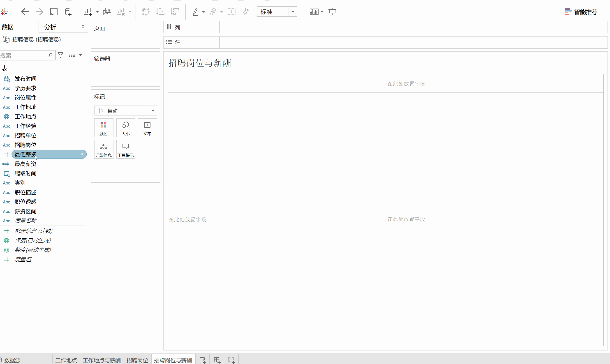This screenshot has width=610, height=364.
Task: Click the Tooltip 工具提示 button
Action: coord(125,150)
